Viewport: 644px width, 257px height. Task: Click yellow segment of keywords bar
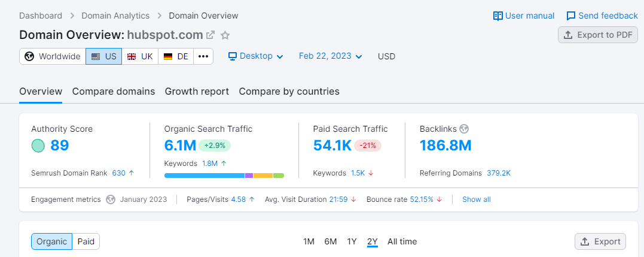tap(263, 176)
